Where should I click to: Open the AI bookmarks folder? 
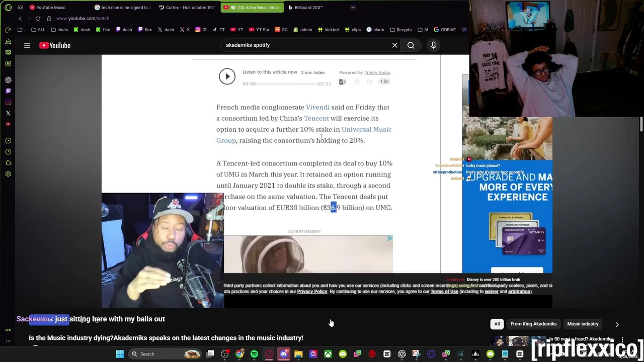point(423,30)
